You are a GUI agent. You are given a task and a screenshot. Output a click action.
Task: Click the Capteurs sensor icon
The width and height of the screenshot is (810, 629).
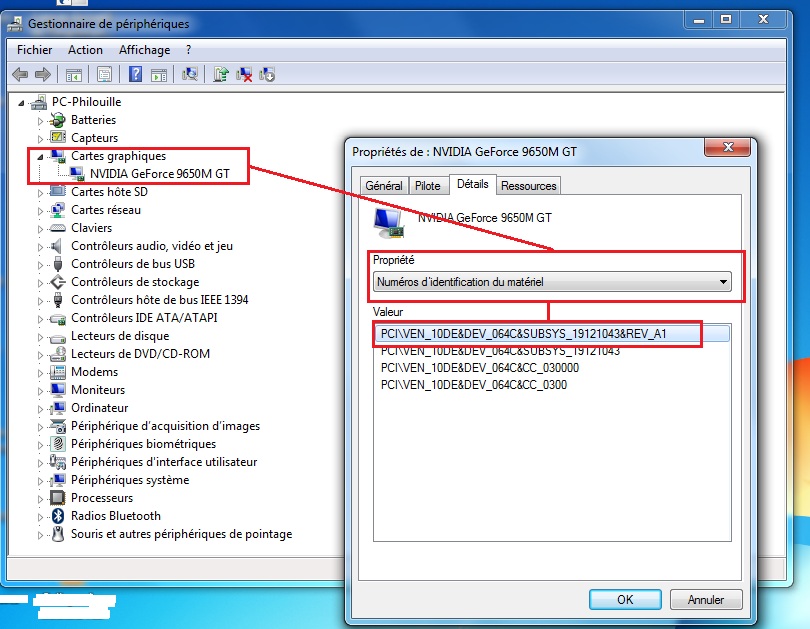57,137
